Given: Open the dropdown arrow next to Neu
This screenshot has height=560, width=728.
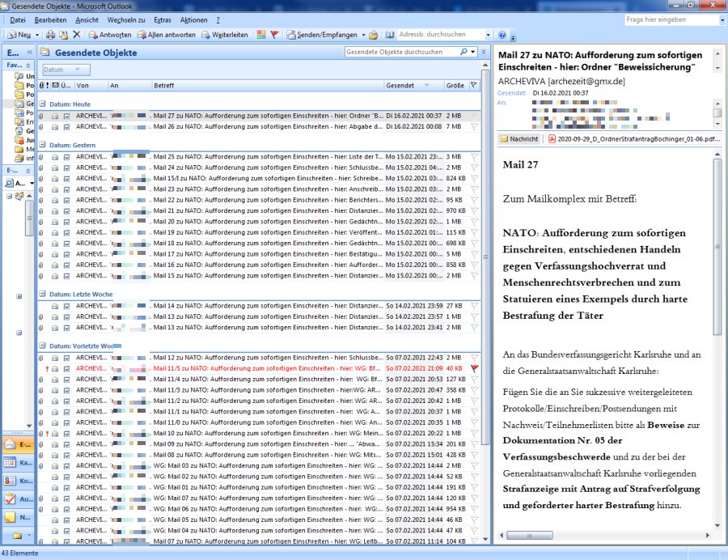Looking at the screenshot, I should (x=37, y=35).
